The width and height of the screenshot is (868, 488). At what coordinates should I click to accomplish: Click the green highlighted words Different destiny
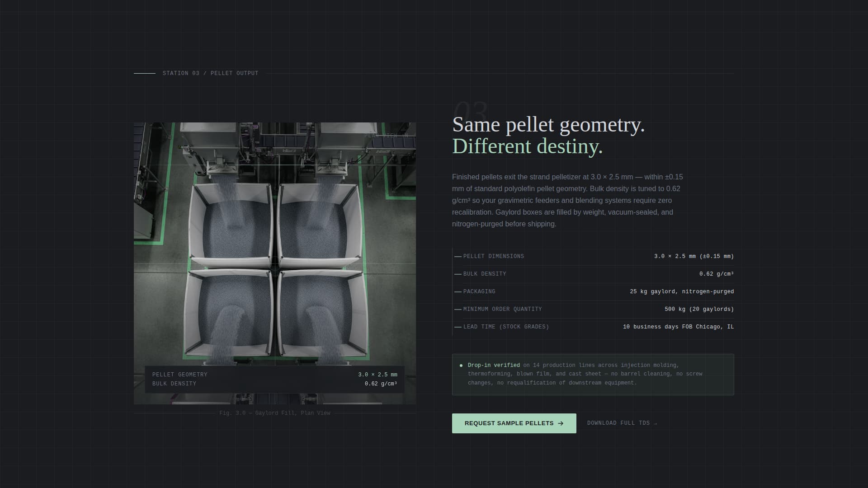pyautogui.click(x=527, y=146)
